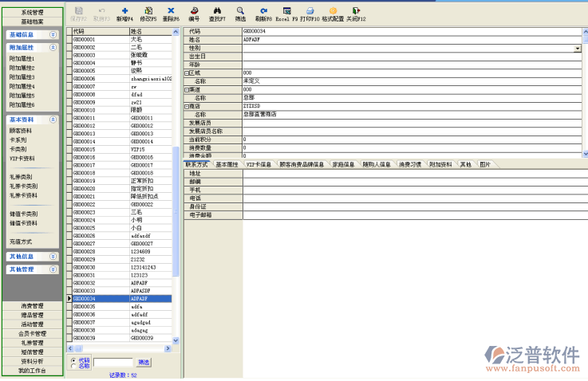The width and height of the screenshot is (588, 381).
Task: Click the 刷新 (Refresh) toolbar icon
Action: (x=264, y=10)
